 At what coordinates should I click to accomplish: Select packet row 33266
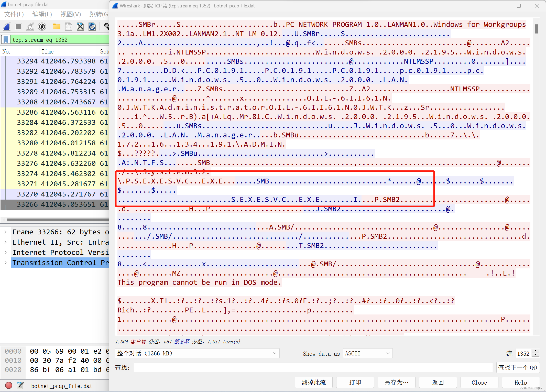pos(55,204)
